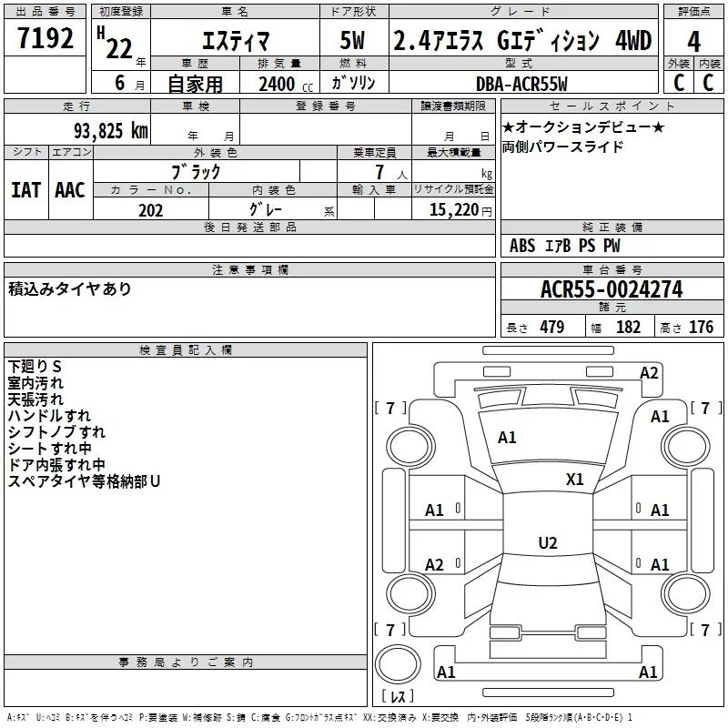Click the seating capacity value 7人
This screenshot has height=728, width=728.
390,172
